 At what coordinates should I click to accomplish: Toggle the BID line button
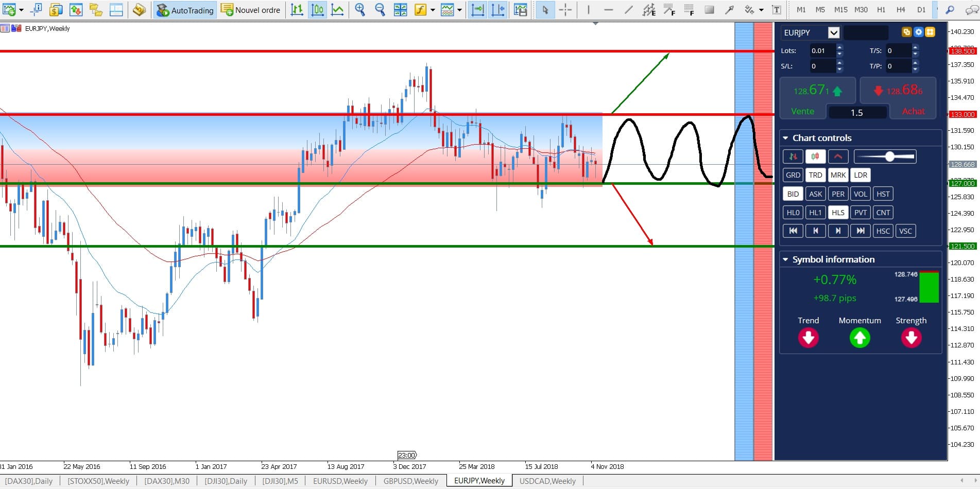793,194
